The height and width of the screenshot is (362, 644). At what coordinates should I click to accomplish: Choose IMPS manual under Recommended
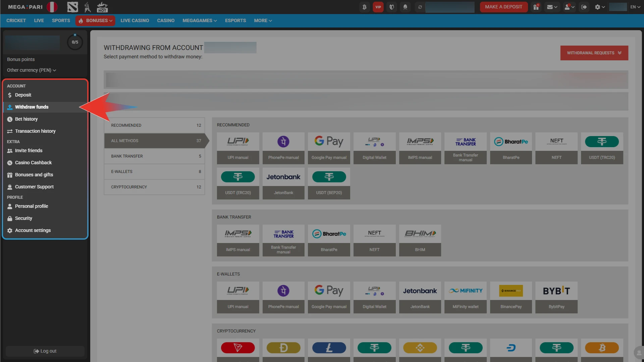pyautogui.click(x=420, y=148)
